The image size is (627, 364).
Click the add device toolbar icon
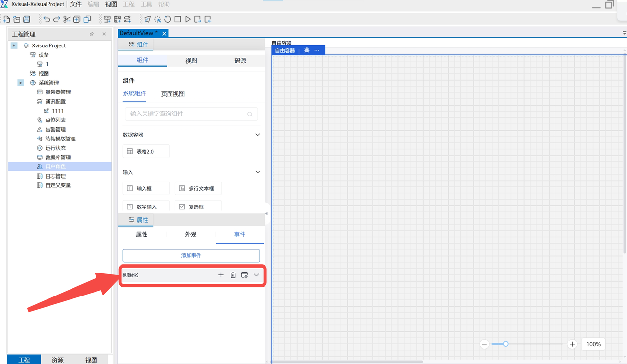(x=107, y=19)
